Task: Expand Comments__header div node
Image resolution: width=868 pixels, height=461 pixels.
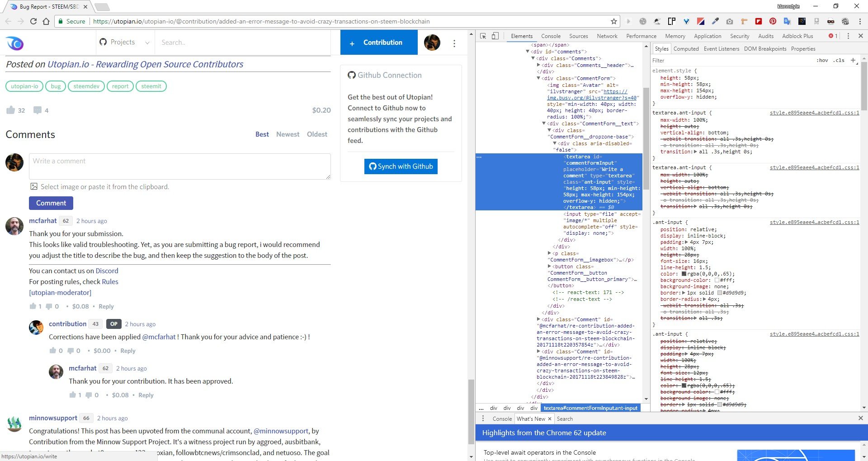Action: 538,65
